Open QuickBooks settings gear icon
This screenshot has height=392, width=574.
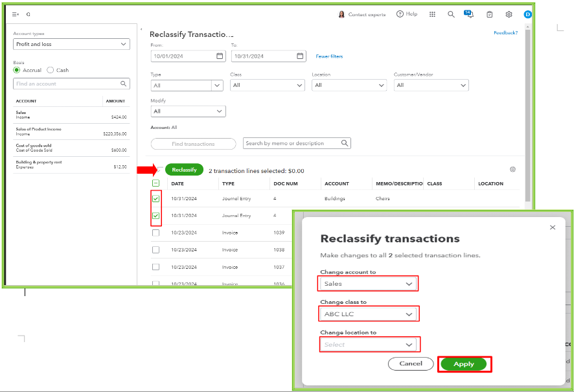tap(508, 14)
